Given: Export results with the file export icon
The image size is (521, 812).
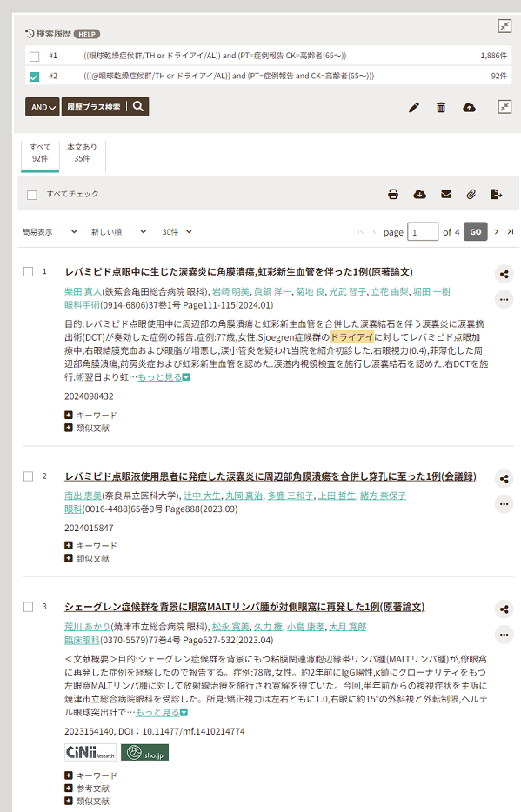Looking at the screenshot, I should (496, 194).
